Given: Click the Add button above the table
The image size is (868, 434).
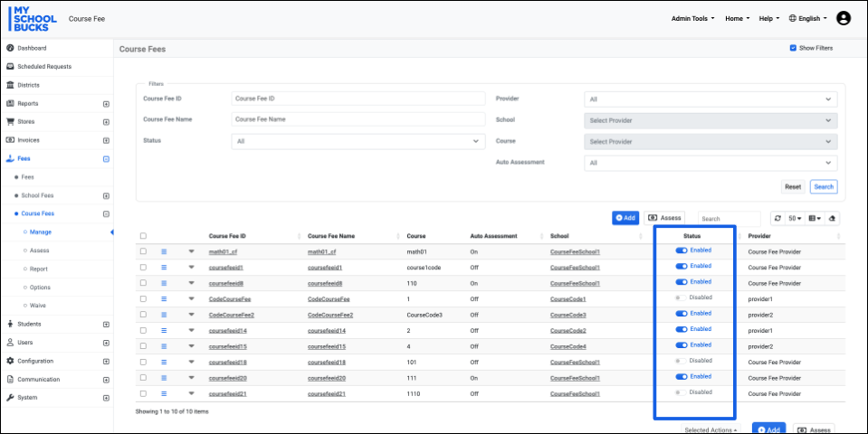Looking at the screenshot, I should point(625,218).
